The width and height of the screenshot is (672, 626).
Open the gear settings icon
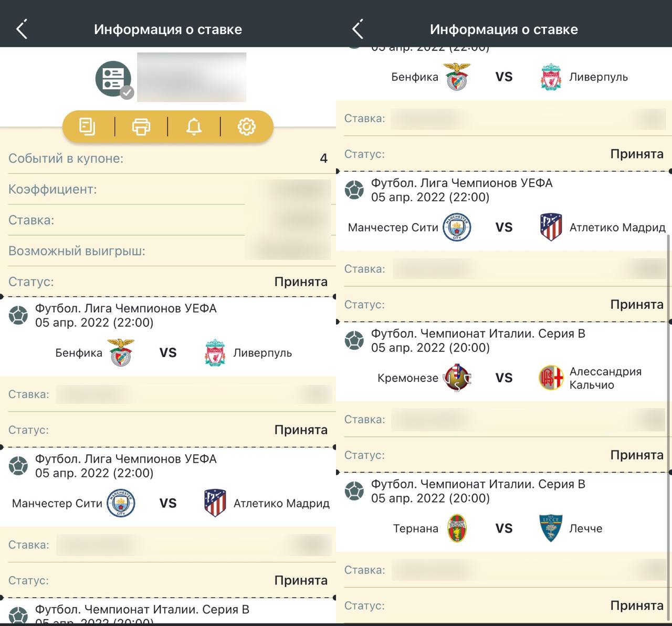(246, 127)
